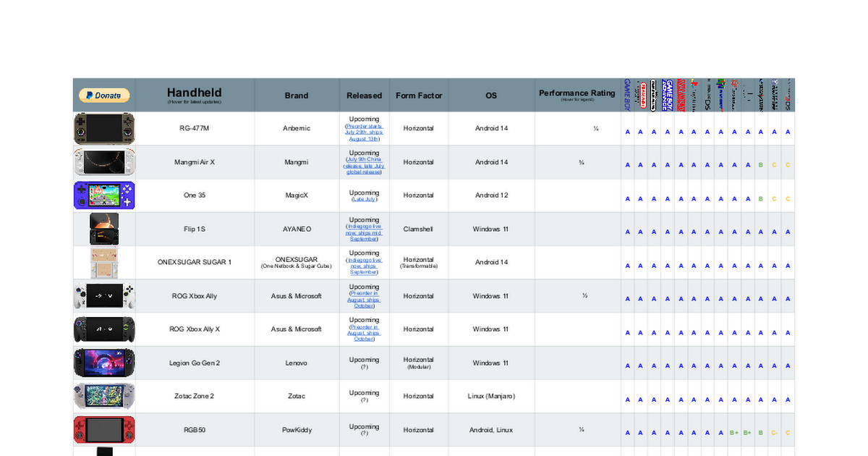The height and width of the screenshot is (456, 868).
Task: Click the Brand column header
Action: [297, 96]
